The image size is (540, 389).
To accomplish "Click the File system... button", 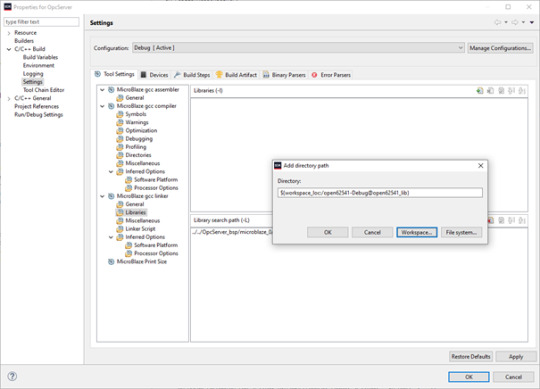I will tap(461, 232).
